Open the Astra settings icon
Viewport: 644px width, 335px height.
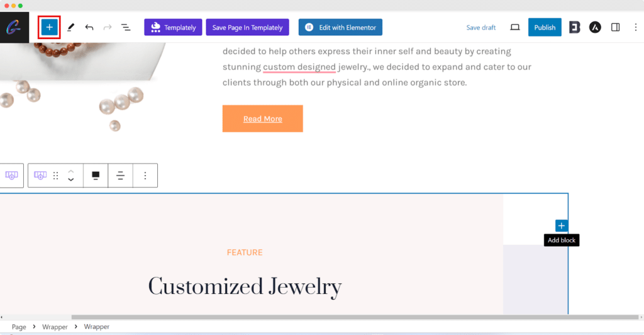click(595, 28)
